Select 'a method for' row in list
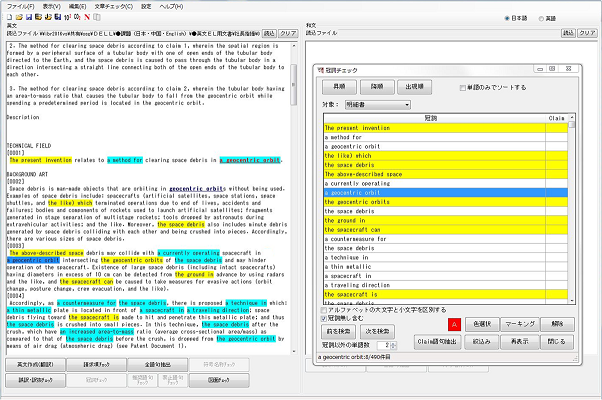The width and height of the screenshot is (602, 400). click(x=446, y=137)
